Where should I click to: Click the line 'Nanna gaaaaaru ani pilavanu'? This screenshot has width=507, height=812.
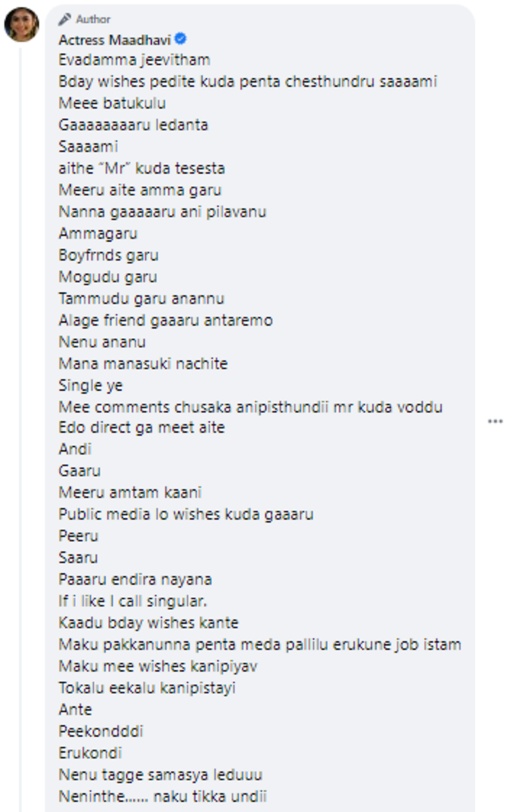(x=162, y=212)
